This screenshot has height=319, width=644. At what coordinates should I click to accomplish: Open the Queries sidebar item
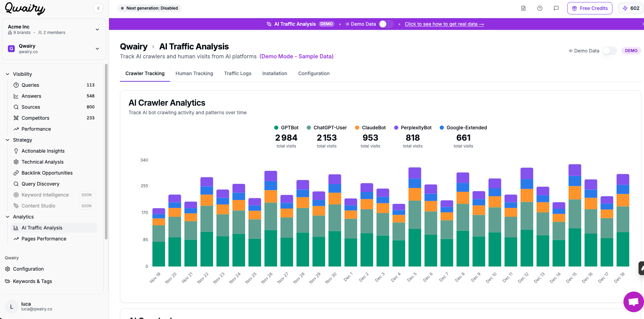54,85
